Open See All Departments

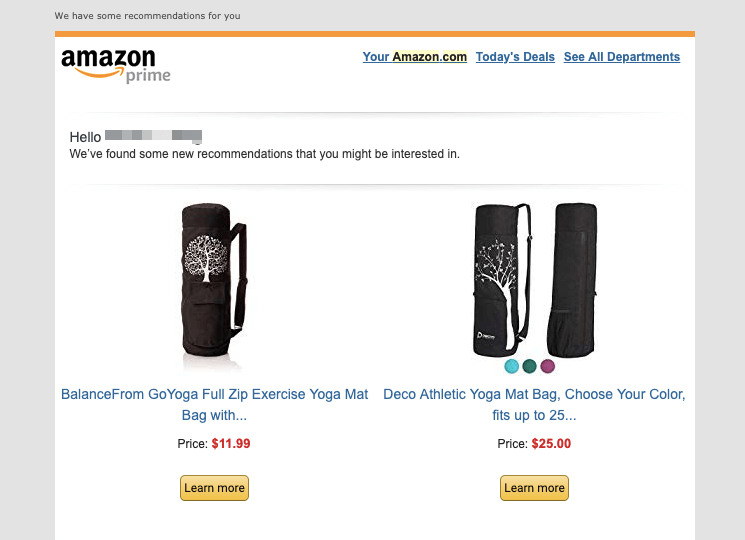tap(621, 57)
